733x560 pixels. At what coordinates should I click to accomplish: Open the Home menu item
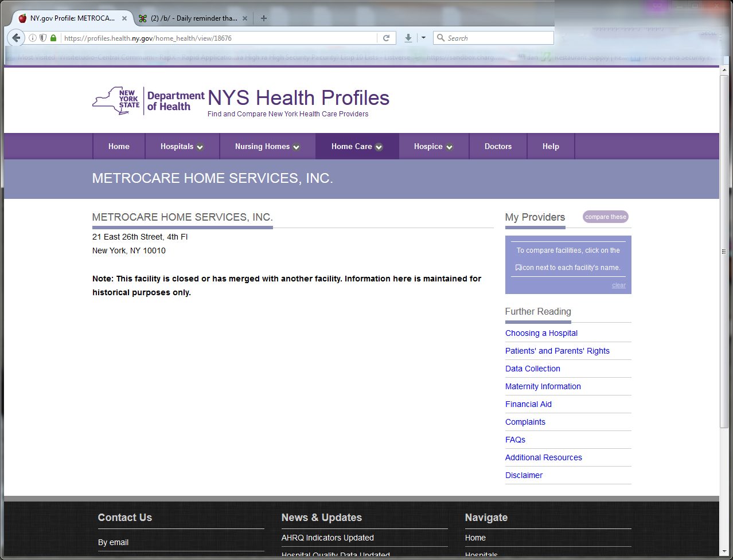[119, 146]
